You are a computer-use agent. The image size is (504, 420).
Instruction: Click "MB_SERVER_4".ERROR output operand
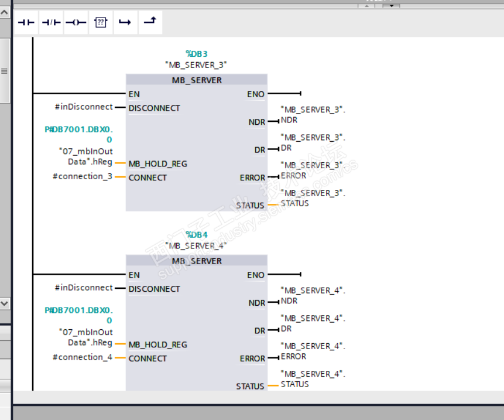click(313, 351)
